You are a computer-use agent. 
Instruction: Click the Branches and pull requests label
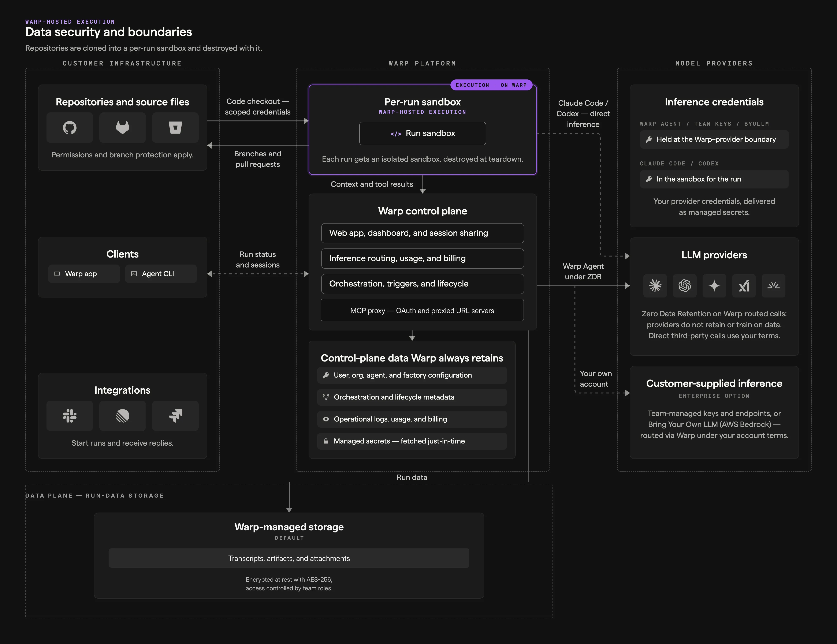[257, 159]
